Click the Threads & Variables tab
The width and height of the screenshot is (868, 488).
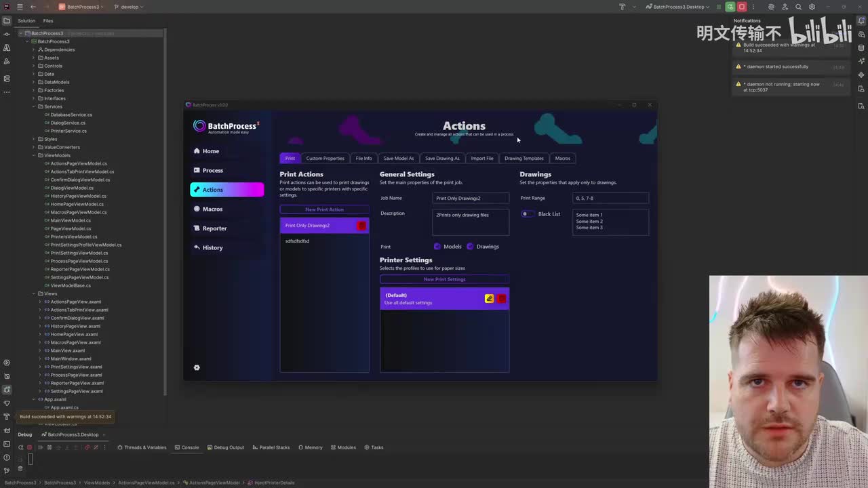[142, 447]
